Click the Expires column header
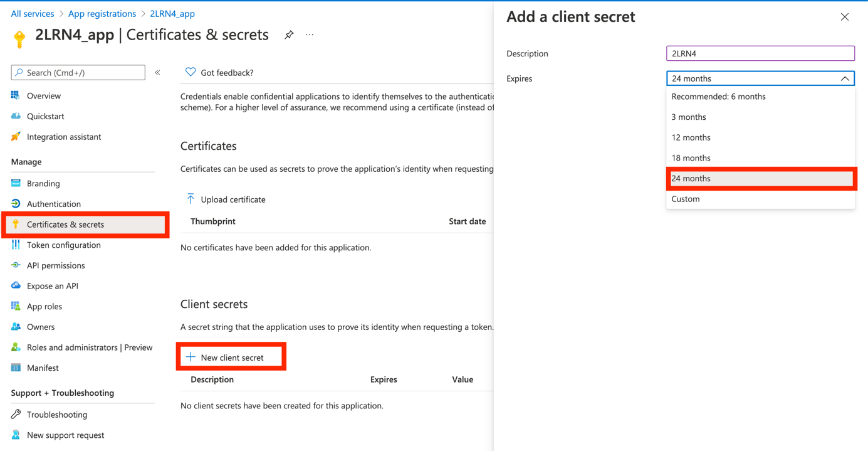This screenshot has width=868, height=451. (384, 379)
